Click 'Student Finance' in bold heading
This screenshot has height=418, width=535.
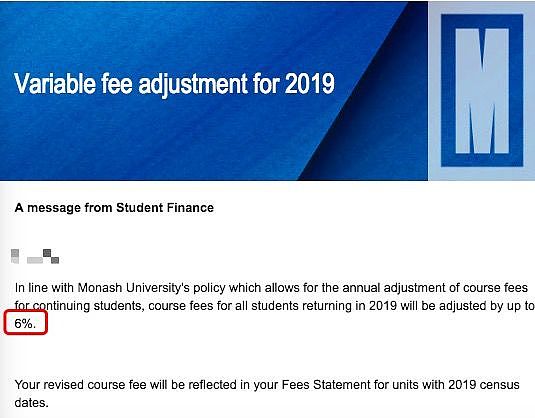pyautogui.click(x=165, y=207)
